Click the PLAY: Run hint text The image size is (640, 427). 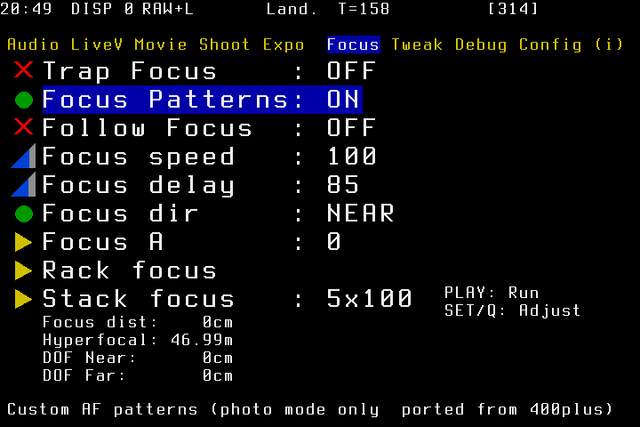[491, 293]
